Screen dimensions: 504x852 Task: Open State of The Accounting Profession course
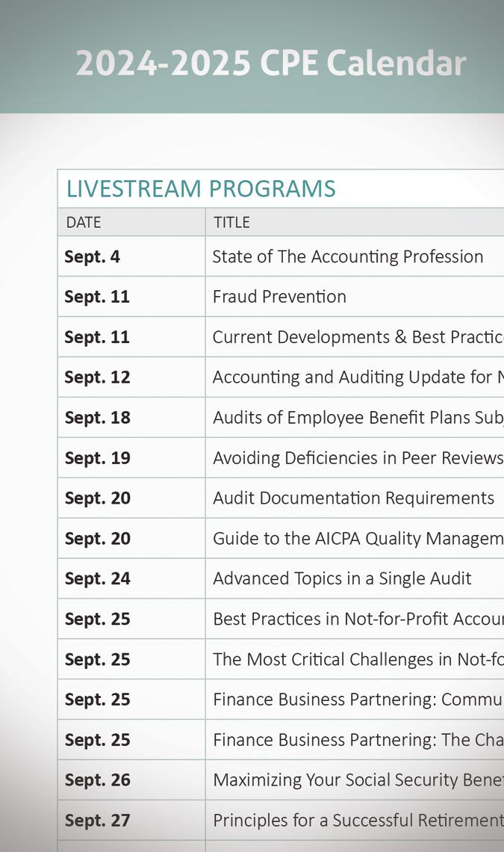pyautogui.click(x=347, y=256)
